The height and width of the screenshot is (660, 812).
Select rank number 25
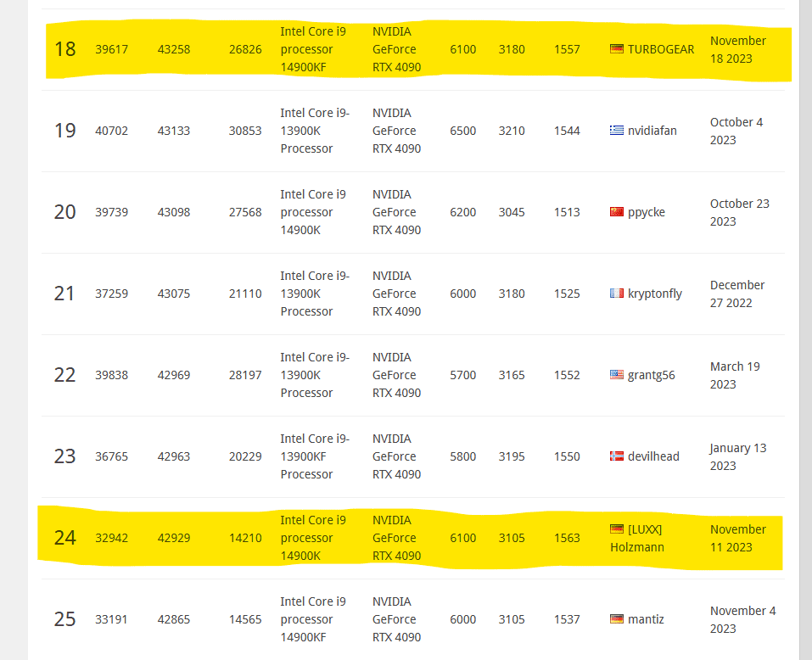pyautogui.click(x=64, y=619)
